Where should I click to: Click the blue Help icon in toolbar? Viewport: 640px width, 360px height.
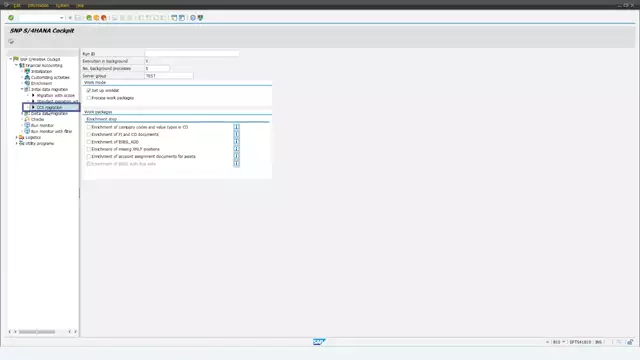point(193,18)
